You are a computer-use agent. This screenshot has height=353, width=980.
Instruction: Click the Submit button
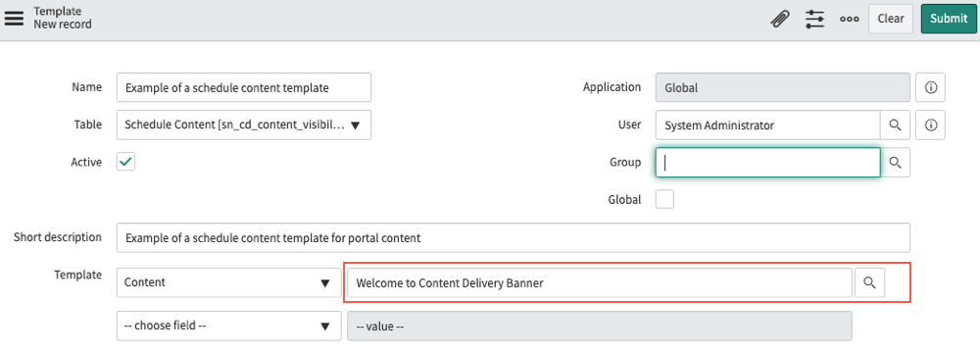[948, 19]
